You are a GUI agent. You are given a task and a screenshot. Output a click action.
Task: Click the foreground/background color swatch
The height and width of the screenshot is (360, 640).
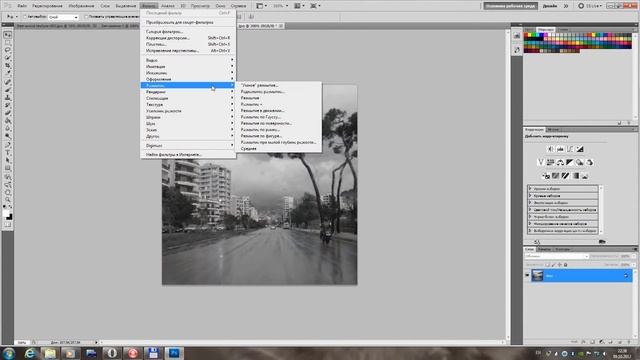tap(7, 215)
